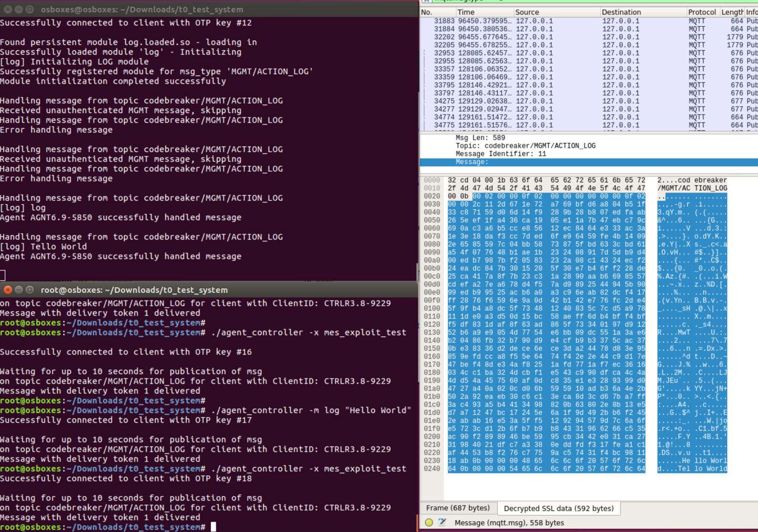758x532 pixels.
Task: Sort packets by the Destination column header
Action: pos(643,12)
